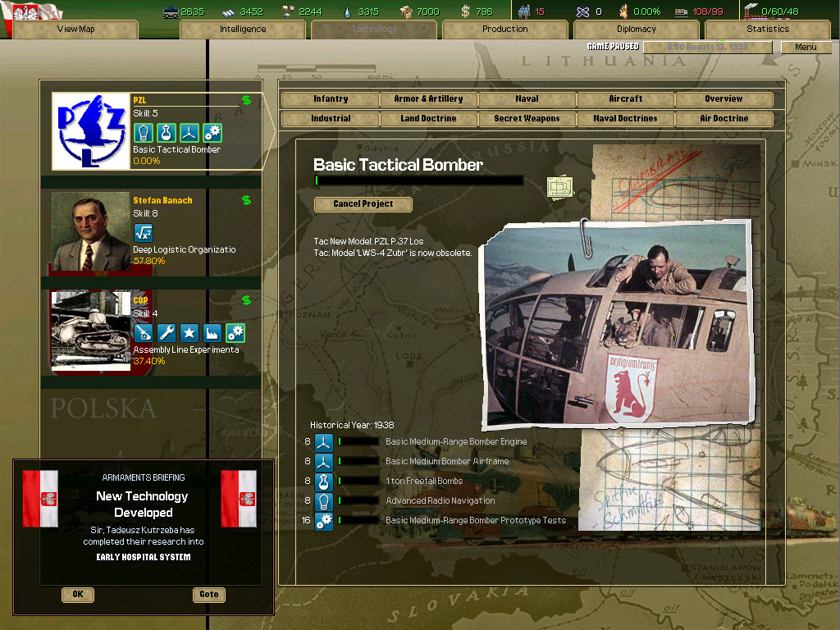Click the dissent flame icon in top bar
This screenshot has width=840, height=630.
pyautogui.click(x=623, y=11)
